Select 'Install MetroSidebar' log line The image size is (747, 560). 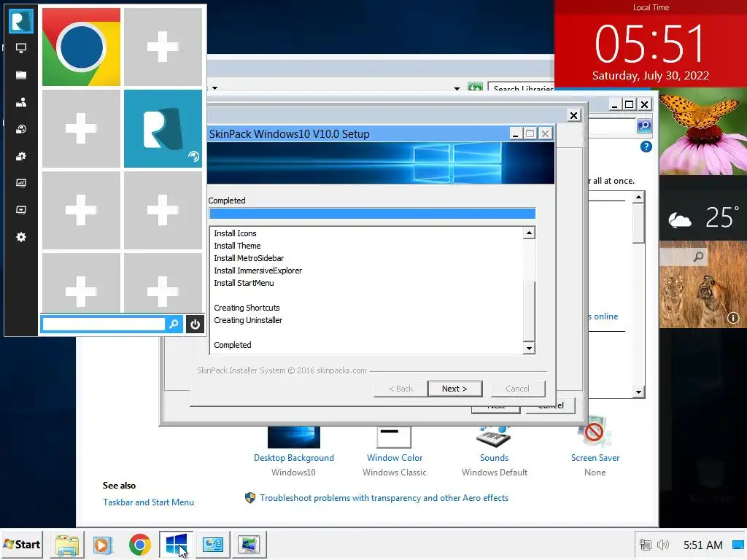[x=249, y=258]
